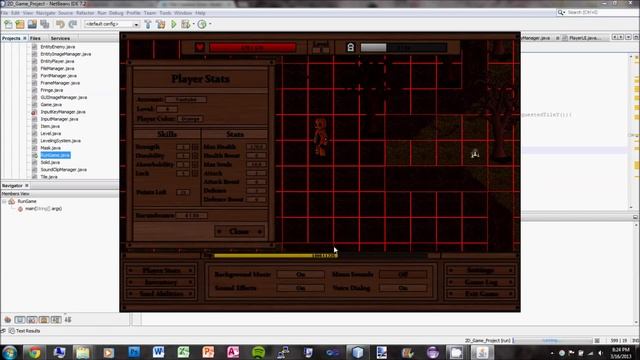Run the project with green arrow
This screenshot has height=360, width=640.
point(174,24)
